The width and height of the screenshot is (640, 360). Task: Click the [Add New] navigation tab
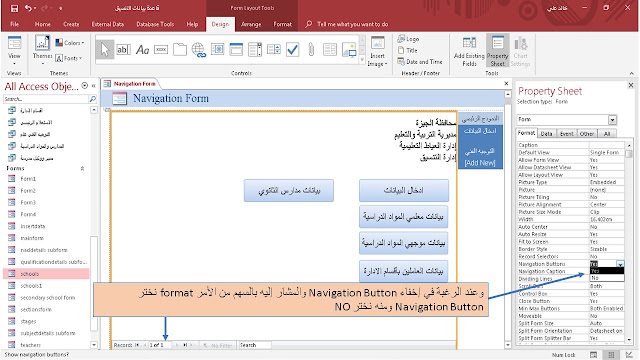(x=480, y=163)
